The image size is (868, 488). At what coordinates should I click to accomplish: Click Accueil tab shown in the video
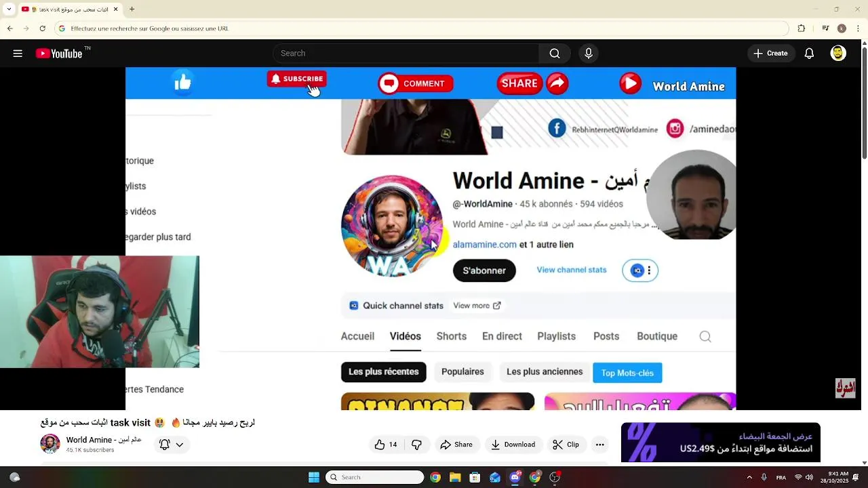tap(357, 336)
